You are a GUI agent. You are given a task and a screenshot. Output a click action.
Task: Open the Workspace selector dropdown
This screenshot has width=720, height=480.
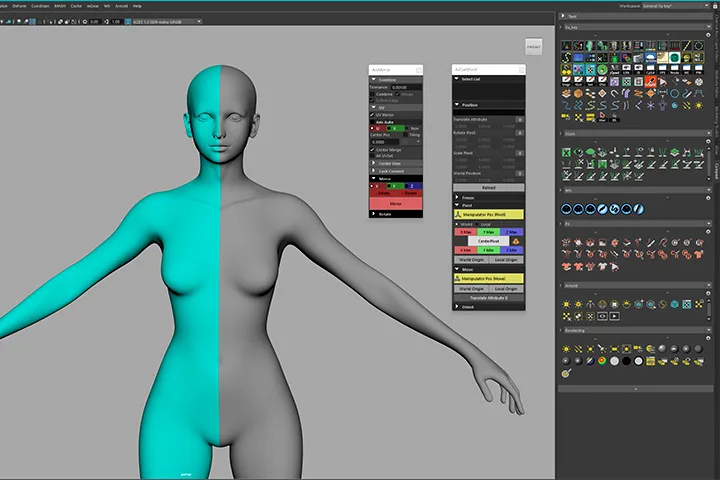[x=676, y=6]
